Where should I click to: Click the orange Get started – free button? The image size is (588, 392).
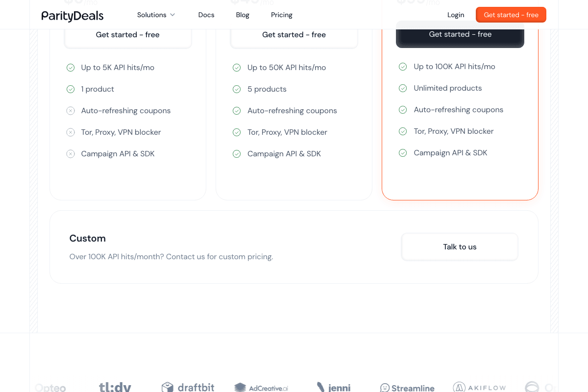point(511,15)
